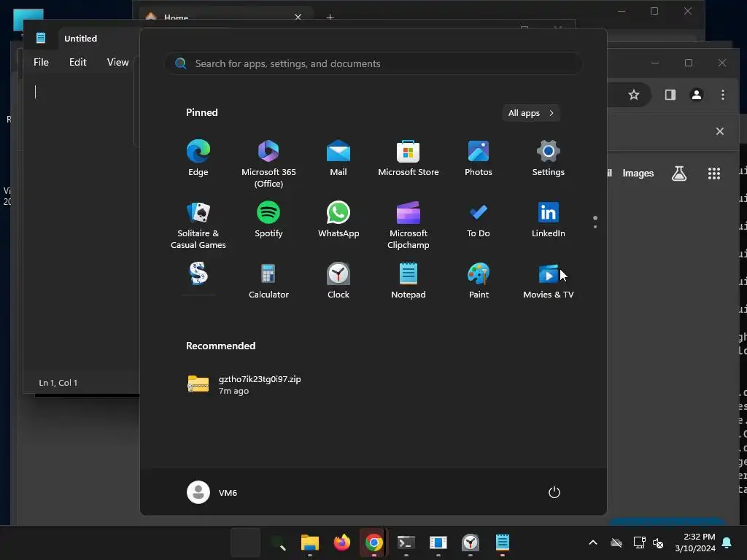The height and width of the screenshot is (560, 747).
Task: Open the Notepad Edit menu
Action: pyautogui.click(x=77, y=62)
